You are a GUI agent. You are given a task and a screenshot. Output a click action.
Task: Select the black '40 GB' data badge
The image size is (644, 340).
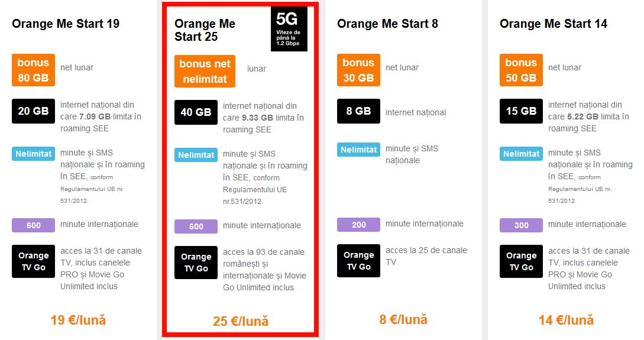[196, 112]
